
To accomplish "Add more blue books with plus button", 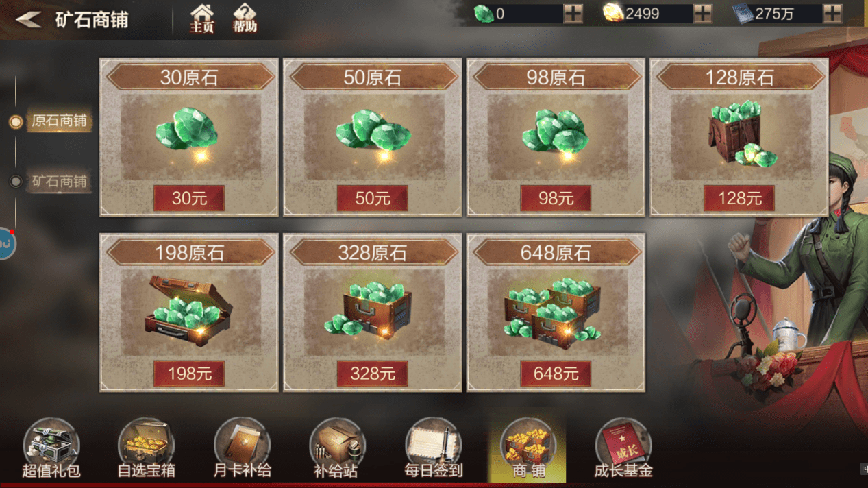I will [x=832, y=14].
